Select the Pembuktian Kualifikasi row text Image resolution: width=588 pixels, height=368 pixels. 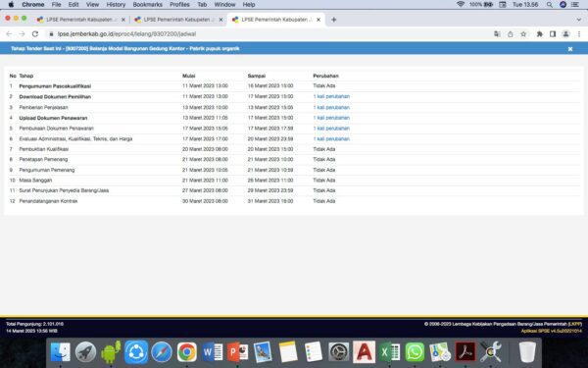[44, 149]
